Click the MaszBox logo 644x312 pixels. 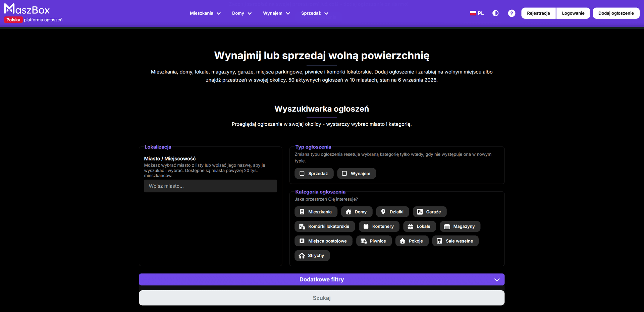tap(27, 9)
